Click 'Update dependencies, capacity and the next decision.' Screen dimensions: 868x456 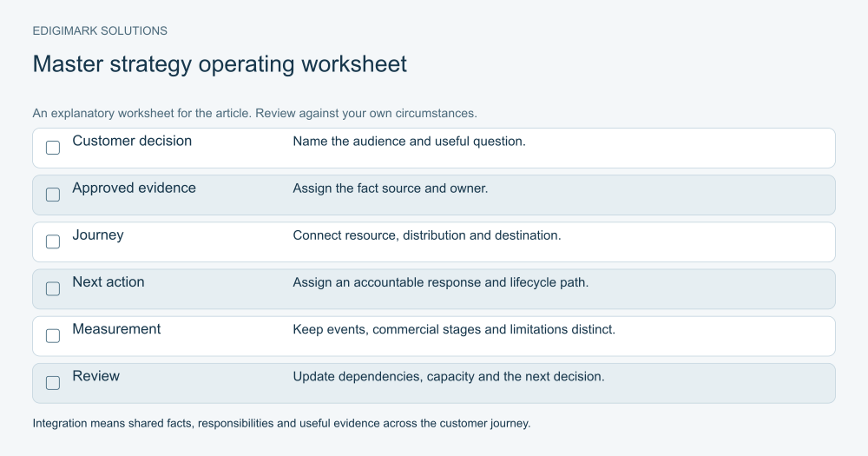[449, 377]
